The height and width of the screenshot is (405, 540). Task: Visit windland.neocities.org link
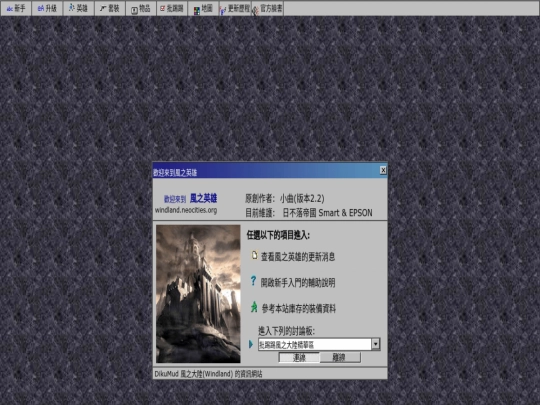coord(186,210)
